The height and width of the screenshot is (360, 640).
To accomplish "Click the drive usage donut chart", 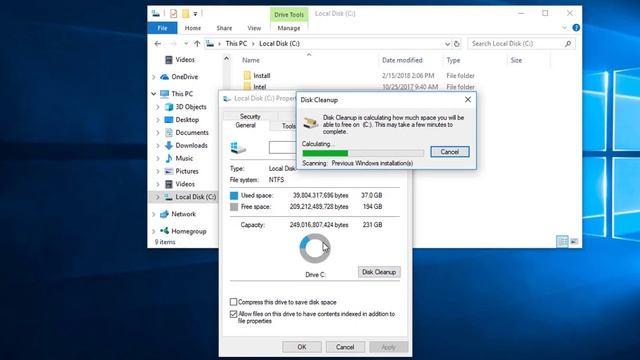I will point(315,248).
